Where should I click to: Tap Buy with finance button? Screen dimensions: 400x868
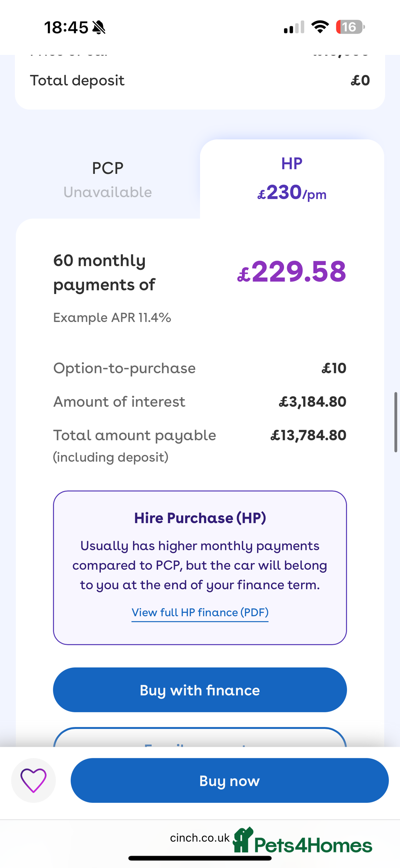pyautogui.click(x=200, y=690)
